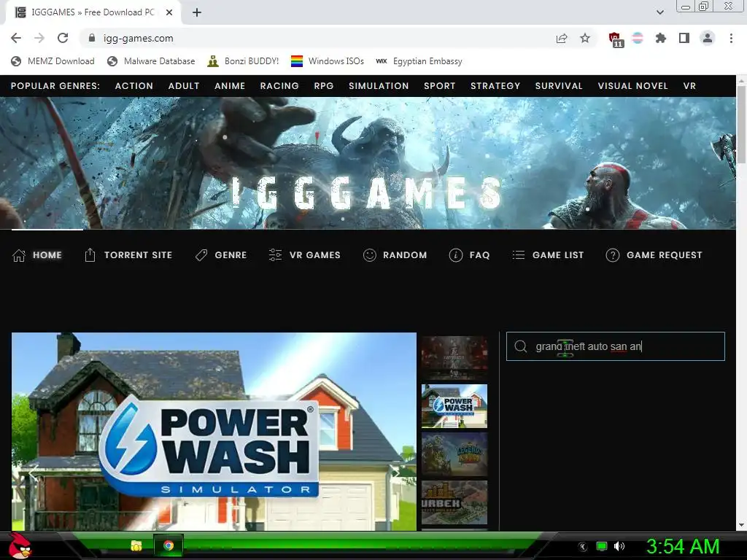Click the address bar URL igg-games.com

coord(138,38)
